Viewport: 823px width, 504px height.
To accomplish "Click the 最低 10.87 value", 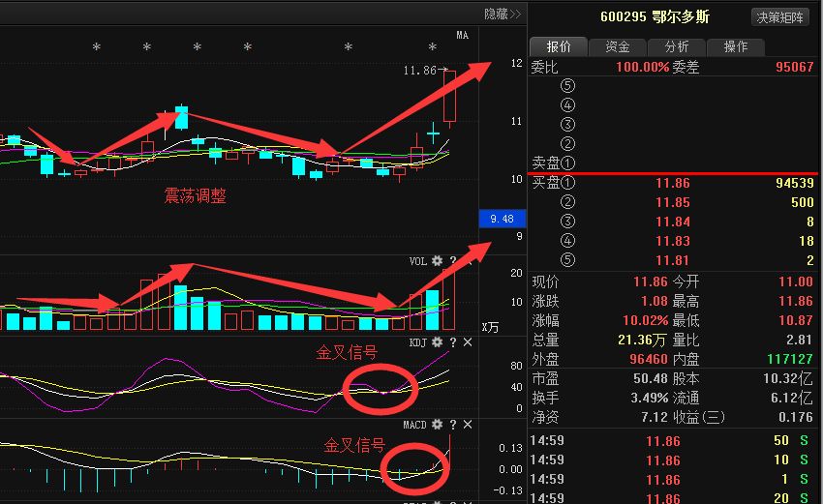I will click(x=796, y=320).
